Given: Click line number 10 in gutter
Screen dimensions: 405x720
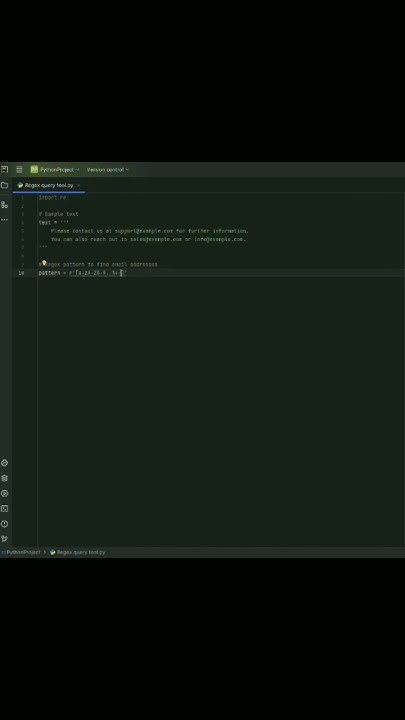Looking at the screenshot, I should [21, 273].
